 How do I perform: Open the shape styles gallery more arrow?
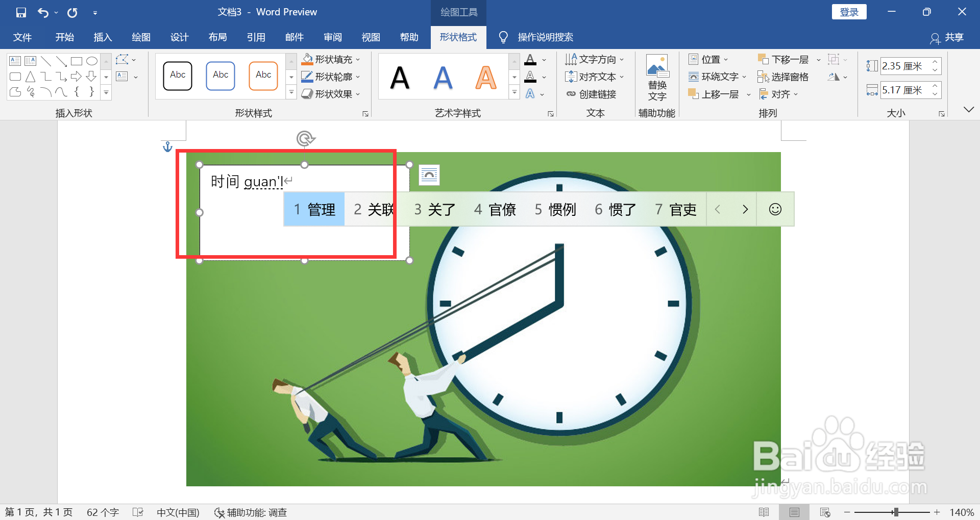[x=291, y=92]
